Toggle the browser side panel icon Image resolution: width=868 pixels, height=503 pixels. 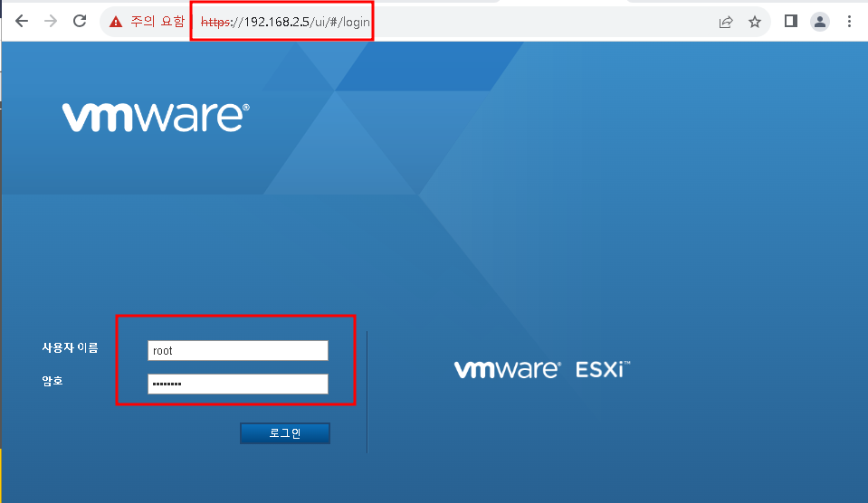[x=790, y=22]
